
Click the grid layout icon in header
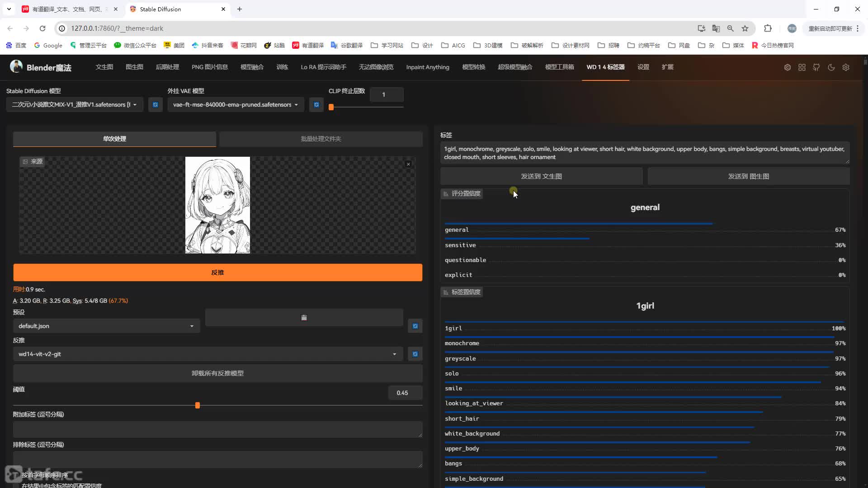pyautogui.click(x=802, y=67)
